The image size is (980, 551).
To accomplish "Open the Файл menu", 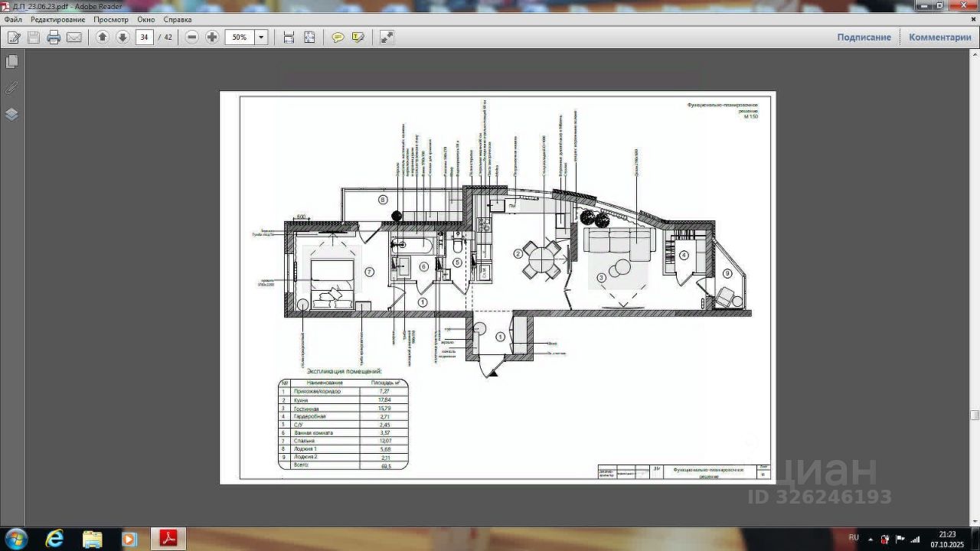I will [13, 19].
